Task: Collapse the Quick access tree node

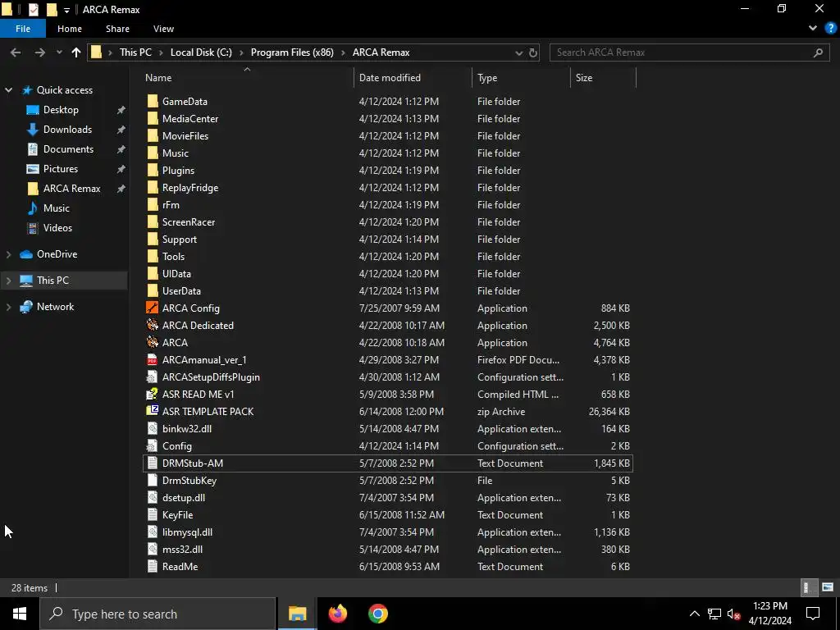Action: pos(8,90)
